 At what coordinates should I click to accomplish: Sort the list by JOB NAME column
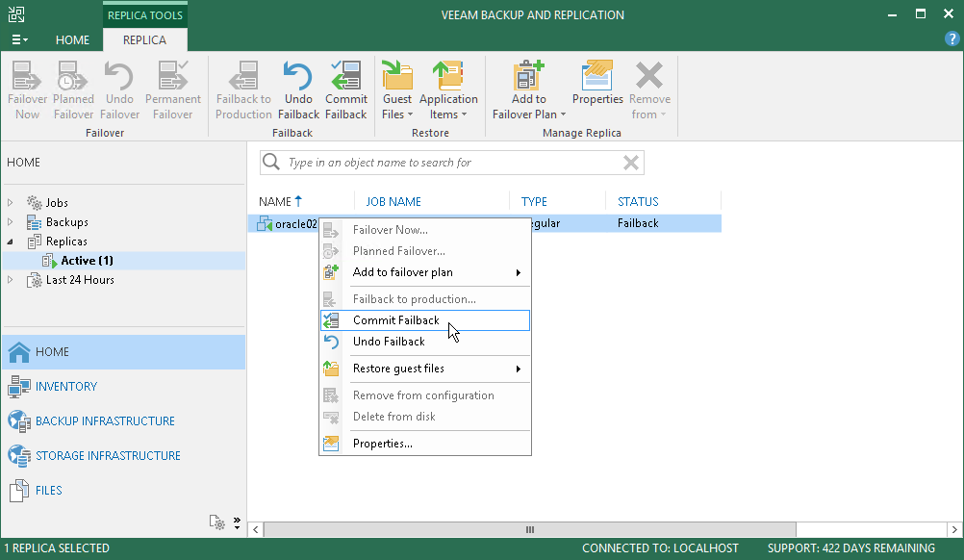tap(393, 202)
